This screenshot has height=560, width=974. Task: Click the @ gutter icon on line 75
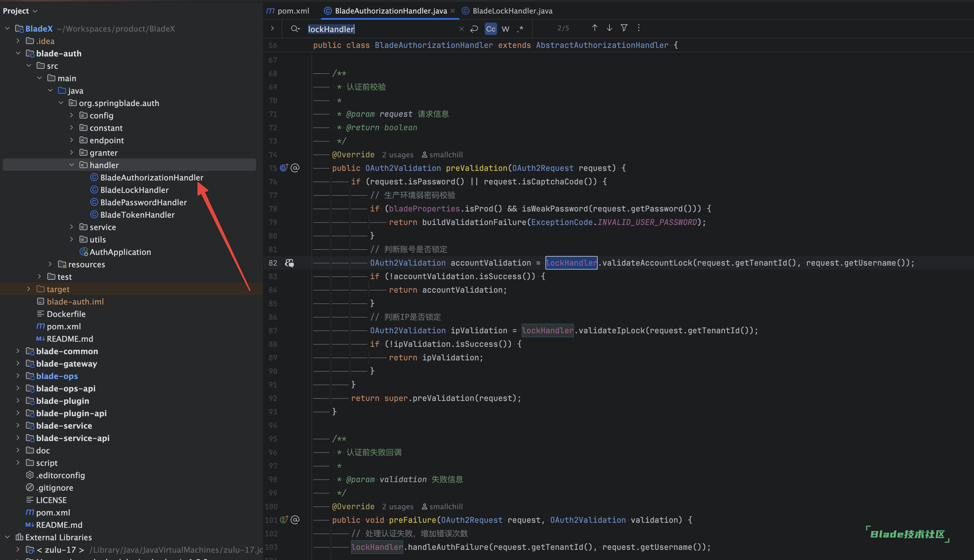tap(295, 168)
